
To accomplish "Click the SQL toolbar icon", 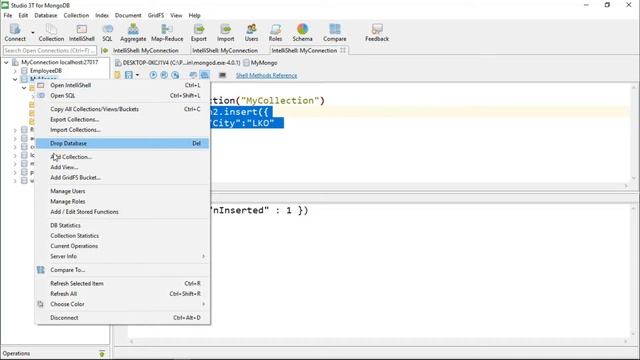I will click(107, 32).
